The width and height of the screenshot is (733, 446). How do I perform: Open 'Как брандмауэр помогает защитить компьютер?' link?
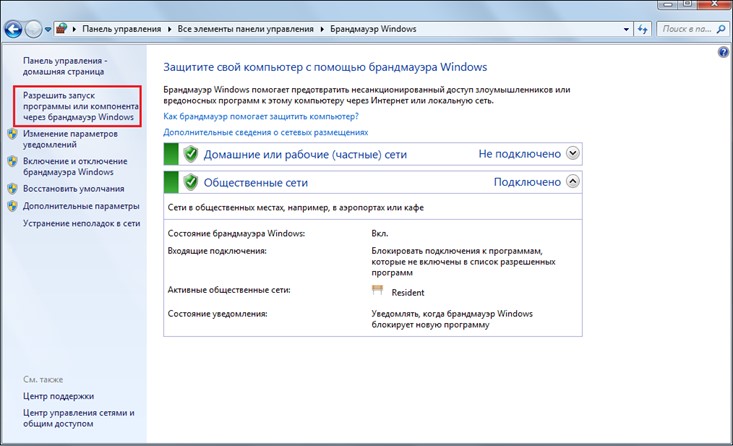(x=261, y=116)
